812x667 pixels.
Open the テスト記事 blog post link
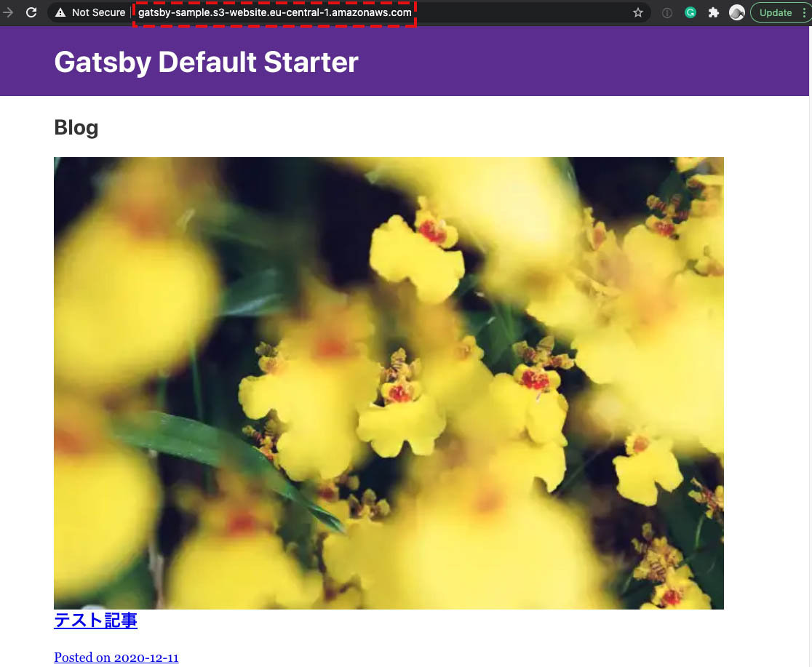pos(95,620)
